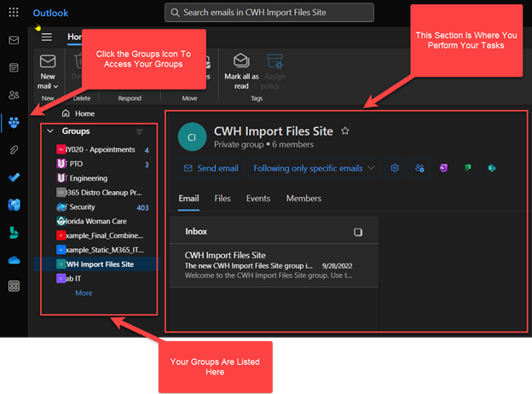Click the add members icon
This screenshot has height=394, width=532.
419,168
